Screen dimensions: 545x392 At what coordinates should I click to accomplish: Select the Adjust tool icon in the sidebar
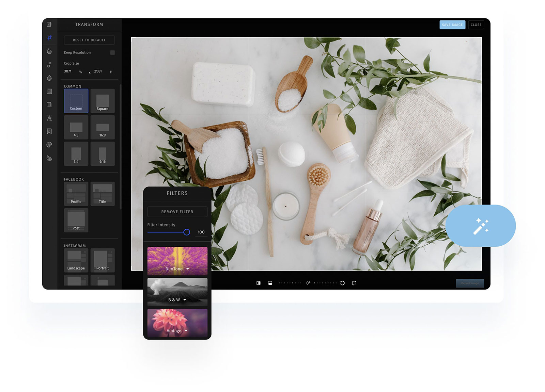click(x=49, y=65)
